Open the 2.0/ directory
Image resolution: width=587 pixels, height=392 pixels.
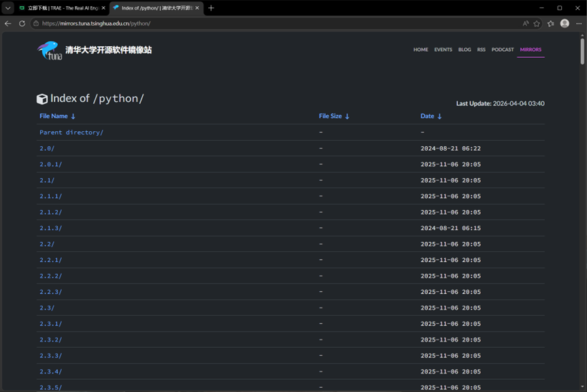click(47, 149)
